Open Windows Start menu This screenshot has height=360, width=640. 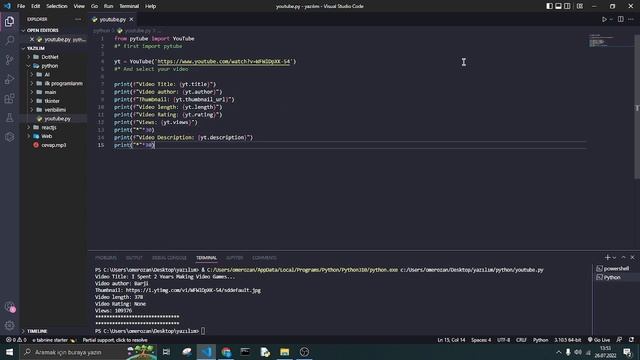coord(9,352)
